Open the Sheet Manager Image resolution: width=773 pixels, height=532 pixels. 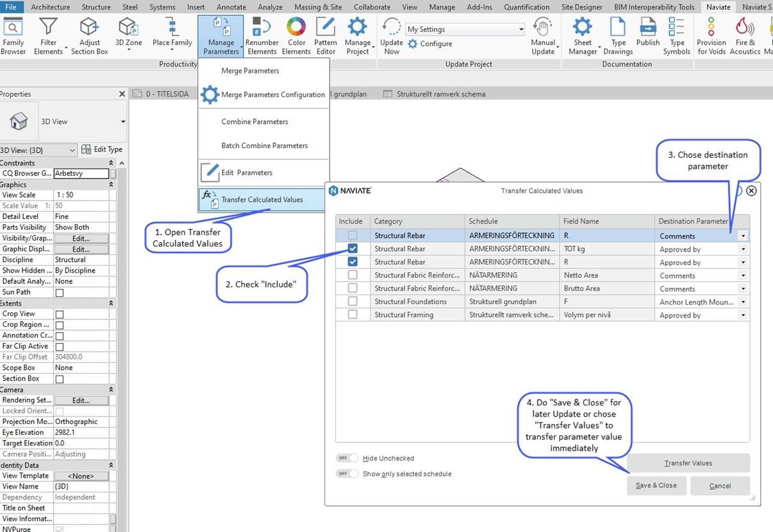tap(582, 33)
